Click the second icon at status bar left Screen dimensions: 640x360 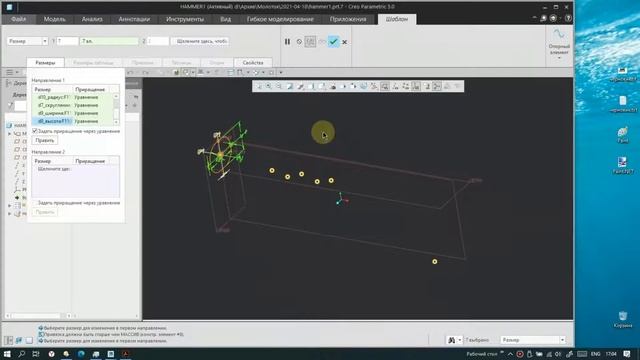click(19, 340)
